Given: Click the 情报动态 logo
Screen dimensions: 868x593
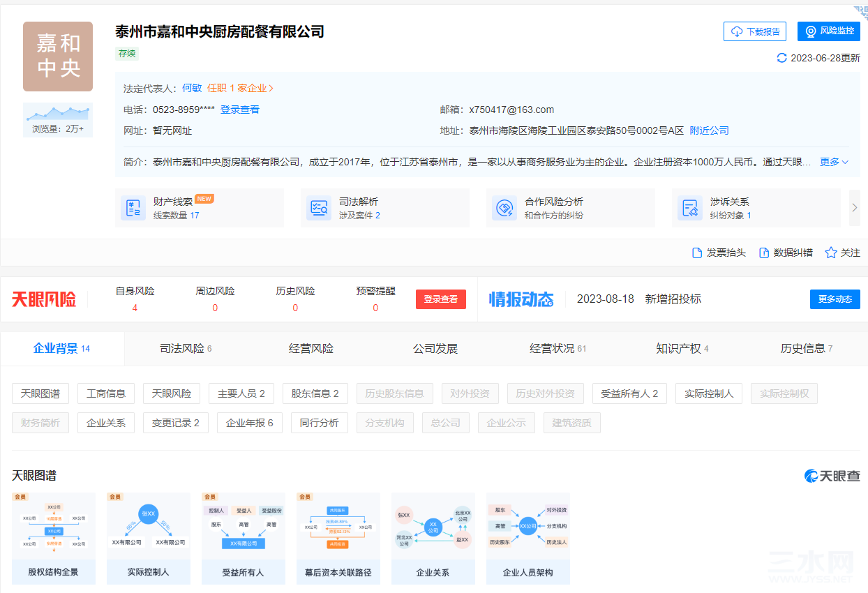Looking at the screenshot, I should [521, 299].
